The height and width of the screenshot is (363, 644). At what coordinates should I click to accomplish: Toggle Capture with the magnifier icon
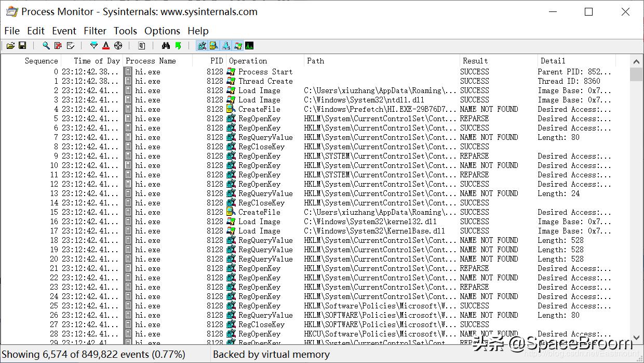click(x=46, y=46)
